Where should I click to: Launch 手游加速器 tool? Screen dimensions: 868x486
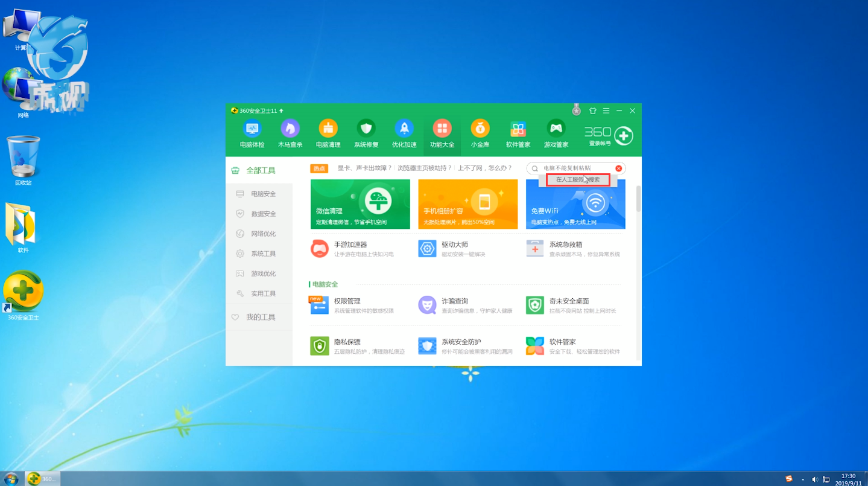pos(352,249)
